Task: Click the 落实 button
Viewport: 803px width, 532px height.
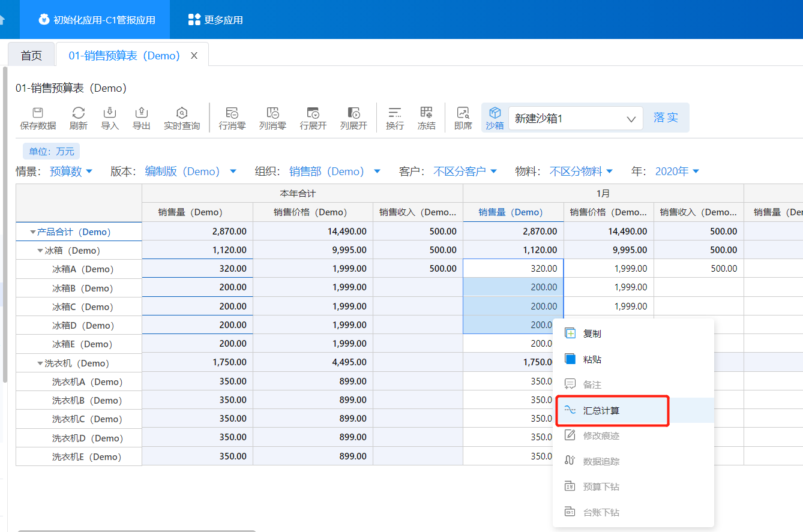Action: click(x=666, y=118)
